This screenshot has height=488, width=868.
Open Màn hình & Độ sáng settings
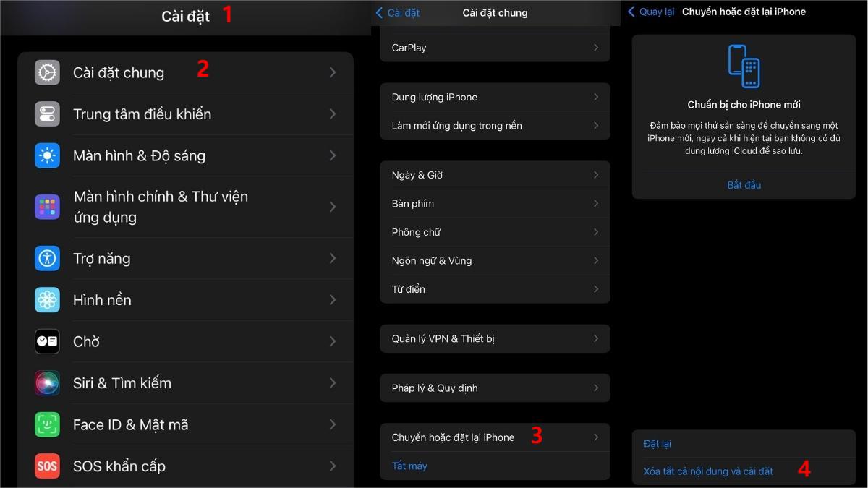[x=186, y=155]
